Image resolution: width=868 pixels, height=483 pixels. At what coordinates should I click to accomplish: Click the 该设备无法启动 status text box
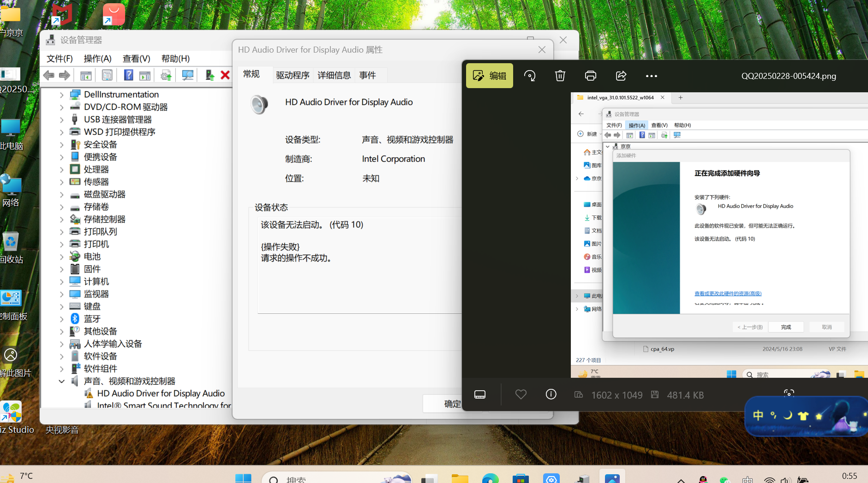coord(360,265)
